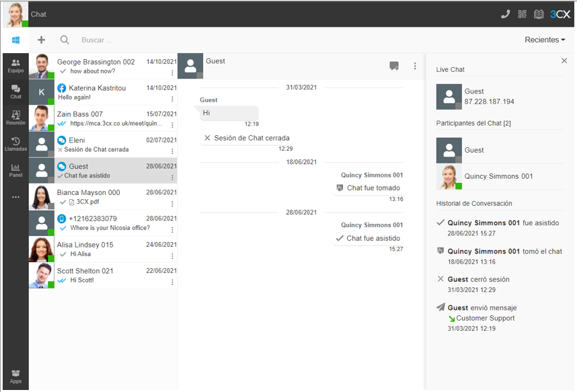Expand the Recientes filter dropdown
577x392 pixels.
[x=545, y=40]
